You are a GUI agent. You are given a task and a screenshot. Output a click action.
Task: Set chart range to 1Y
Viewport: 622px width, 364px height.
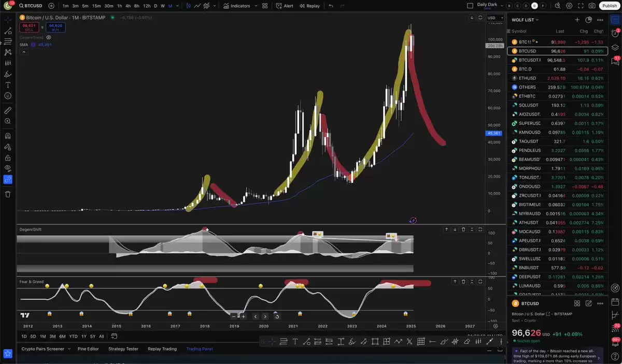(x=84, y=337)
